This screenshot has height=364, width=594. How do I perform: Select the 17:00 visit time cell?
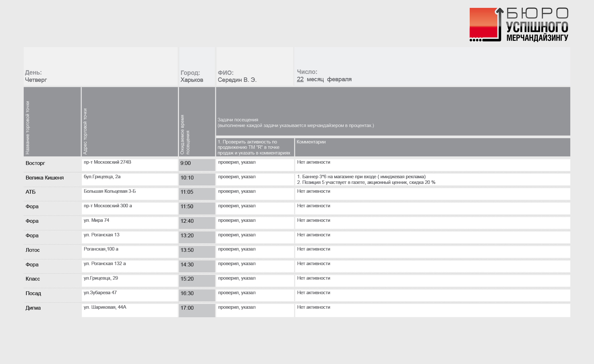(x=197, y=311)
